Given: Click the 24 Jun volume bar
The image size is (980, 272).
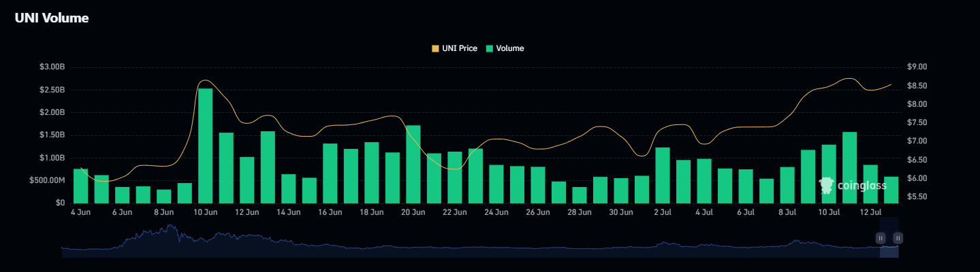Looking at the screenshot, I should [x=496, y=184].
